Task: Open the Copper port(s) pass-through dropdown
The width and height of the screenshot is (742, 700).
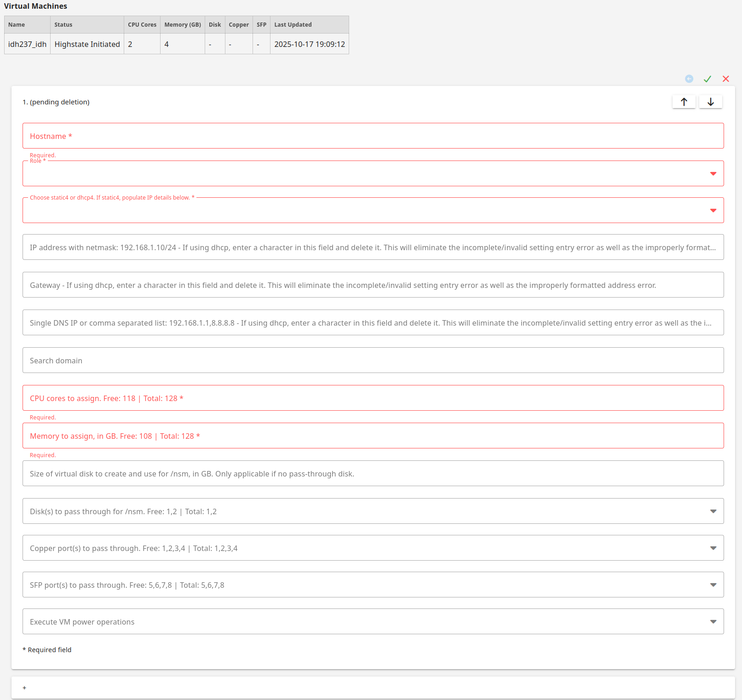Action: [713, 548]
